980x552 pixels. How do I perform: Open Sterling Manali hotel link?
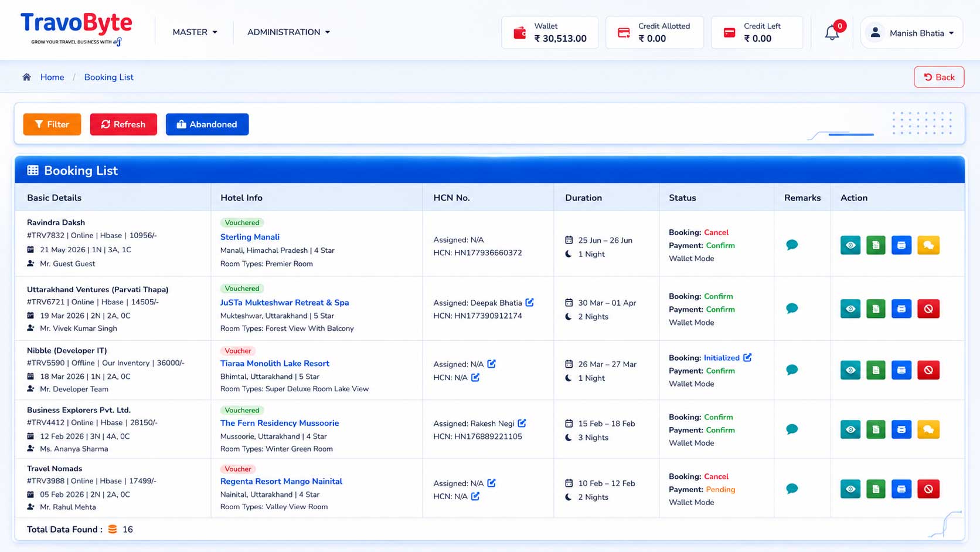[x=250, y=237]
